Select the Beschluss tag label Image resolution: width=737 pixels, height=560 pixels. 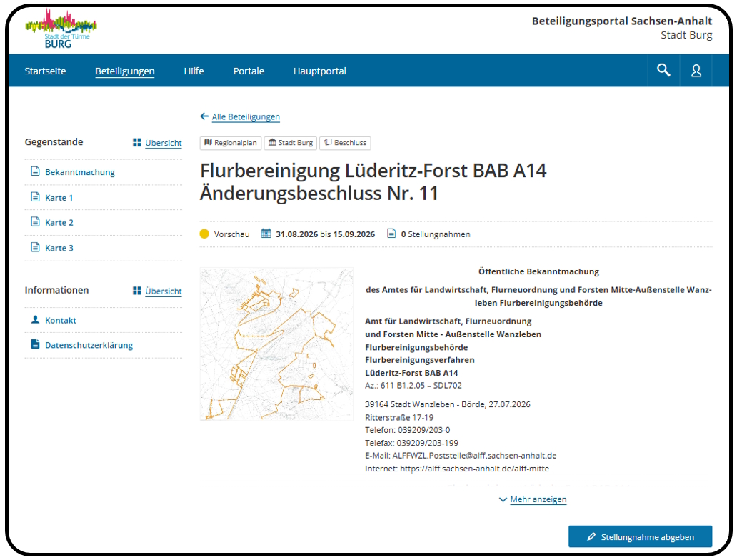pyautogui.click(x=350, y=142)
